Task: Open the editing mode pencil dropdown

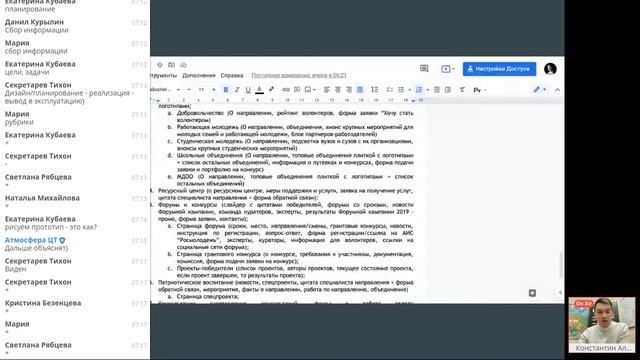Action: [x=540, y=90]
